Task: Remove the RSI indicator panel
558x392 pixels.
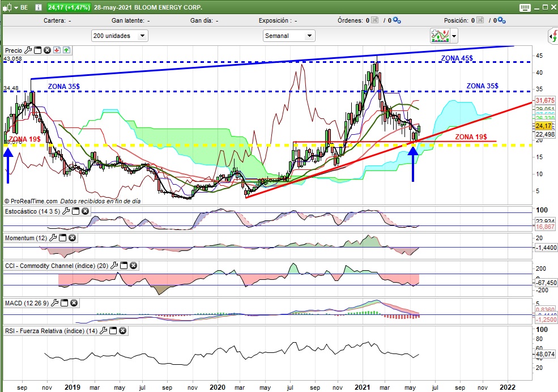Action: (122, 331)
